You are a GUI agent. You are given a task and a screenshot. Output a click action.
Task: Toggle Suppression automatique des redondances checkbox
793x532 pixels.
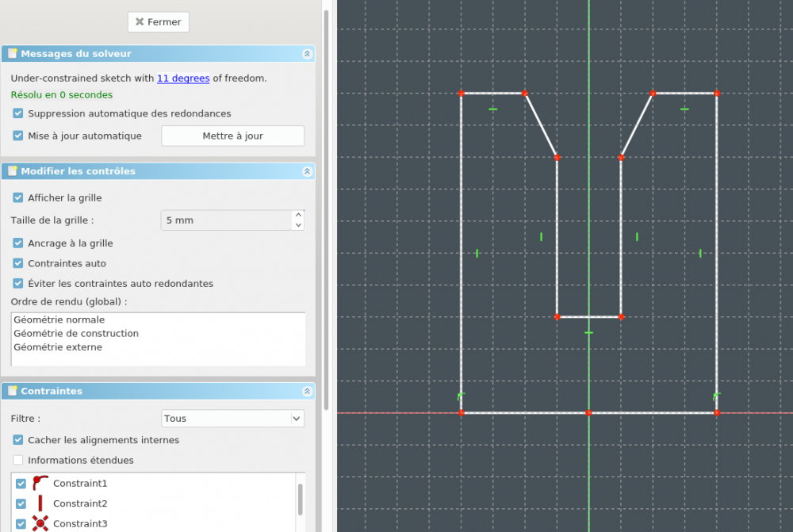[18, 113]
